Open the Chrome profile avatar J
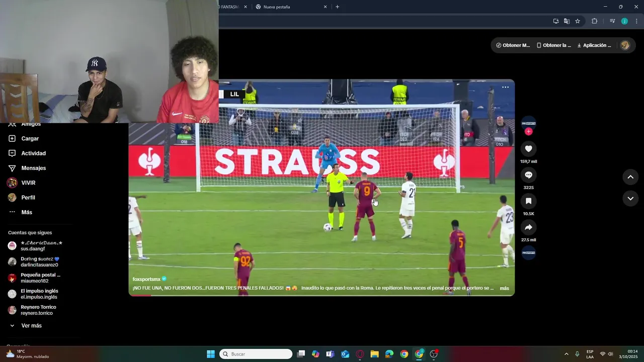Screen dimensions: 644x362 624,21
